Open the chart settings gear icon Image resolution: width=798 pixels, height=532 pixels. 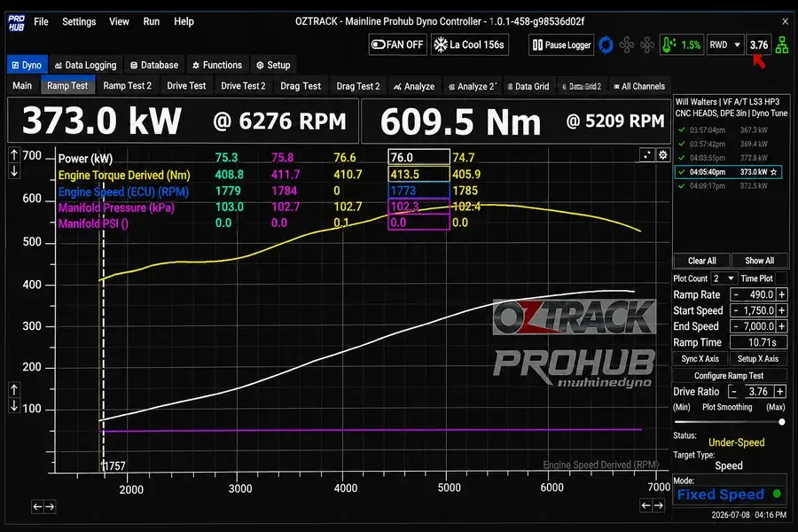[x=663, y=155]
